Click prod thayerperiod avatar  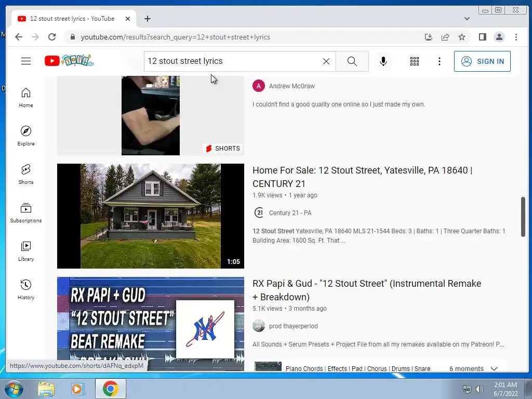[x=259, y=326]
